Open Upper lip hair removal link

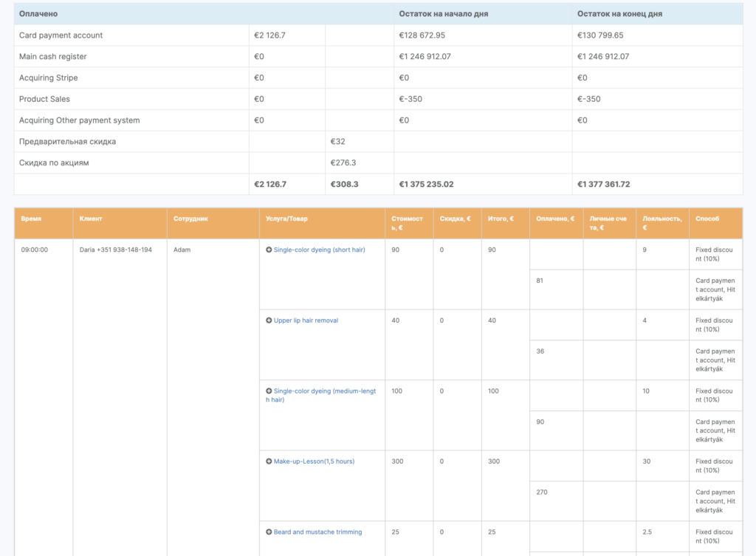click(x=306, y=320)
